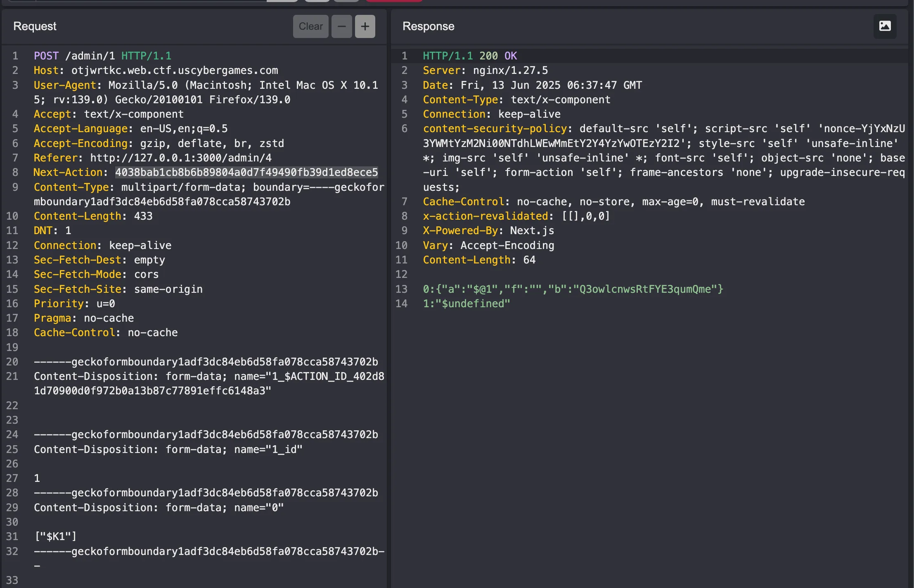914x588 pixels.
Task: Click the x-action-revalidated header line
Action: (x=516, y=216)
